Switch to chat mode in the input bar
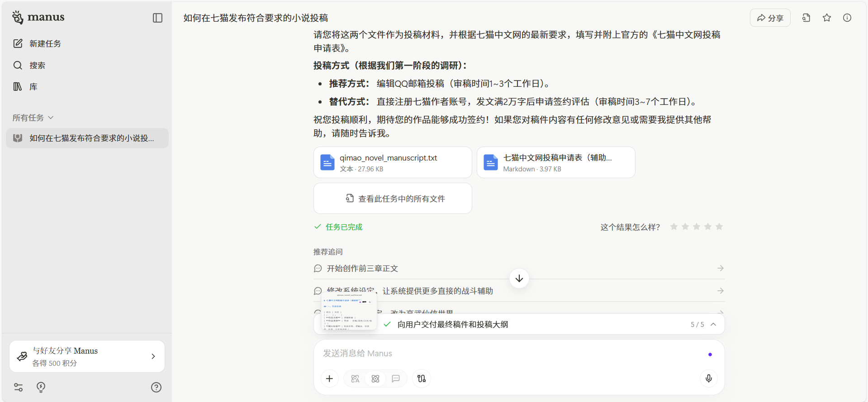 pos(396,378)
